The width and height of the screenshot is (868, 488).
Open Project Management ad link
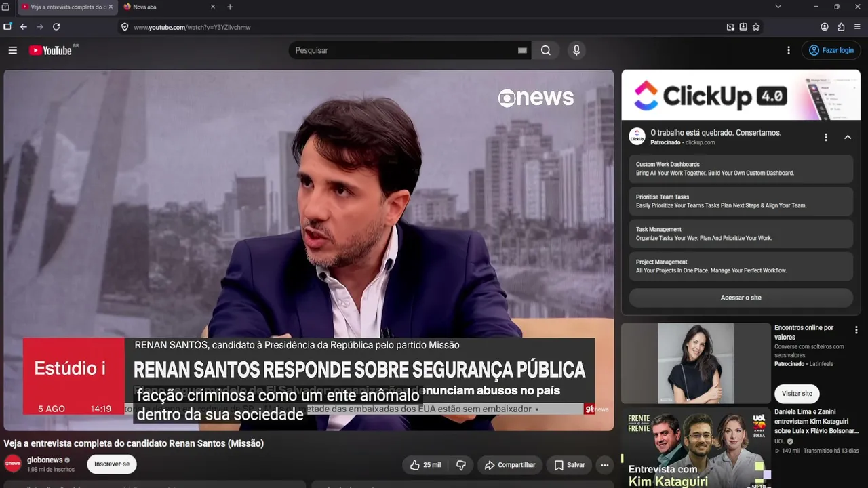click(741, 266)
